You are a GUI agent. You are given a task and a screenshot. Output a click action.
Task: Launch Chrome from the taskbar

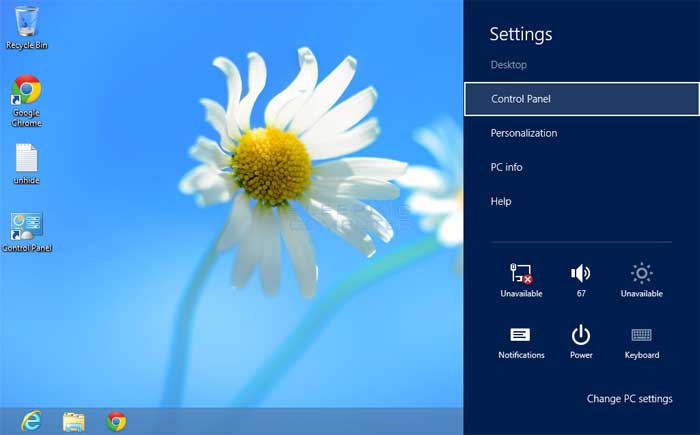(117, 421)
